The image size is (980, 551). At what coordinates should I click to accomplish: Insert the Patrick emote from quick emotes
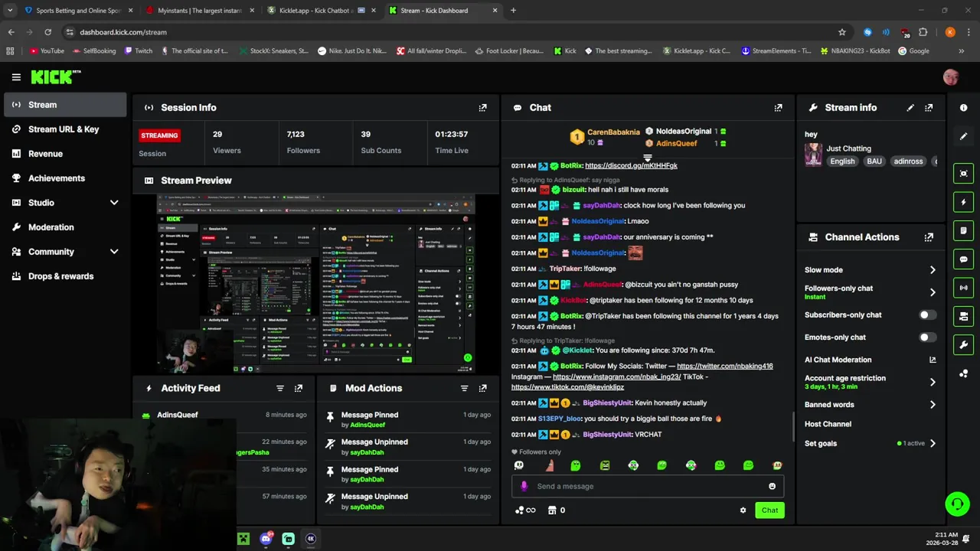tap(549, 465)
